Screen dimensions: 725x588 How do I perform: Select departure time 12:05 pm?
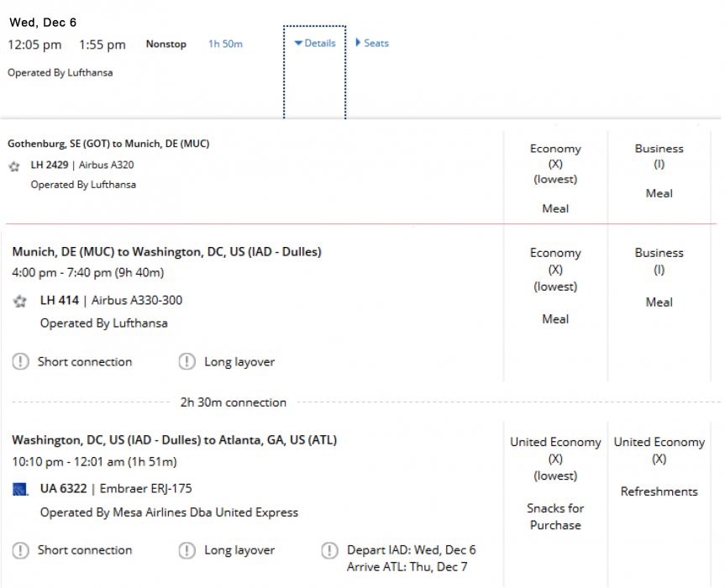pos(34,45)
